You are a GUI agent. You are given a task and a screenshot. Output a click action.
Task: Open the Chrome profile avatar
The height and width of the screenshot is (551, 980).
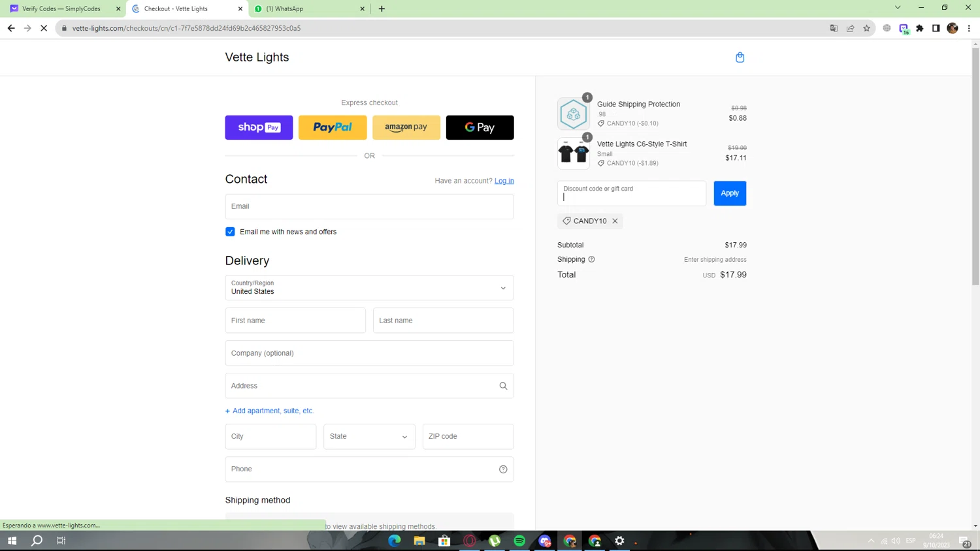[953, 28]
